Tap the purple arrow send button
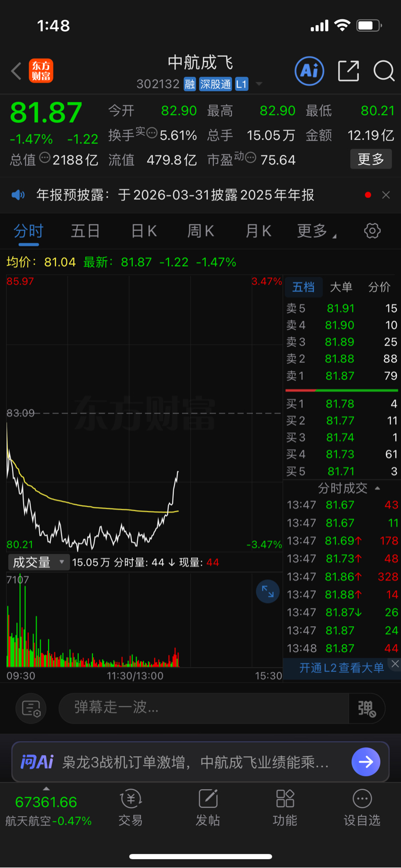401x868 pixels. [x=366, y=762]
